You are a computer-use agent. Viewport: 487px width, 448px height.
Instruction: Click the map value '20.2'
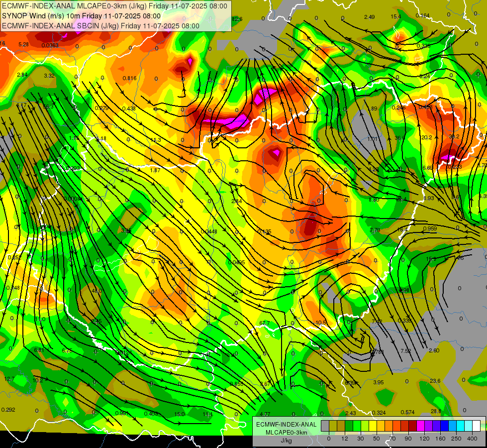[x=427, y=137]
